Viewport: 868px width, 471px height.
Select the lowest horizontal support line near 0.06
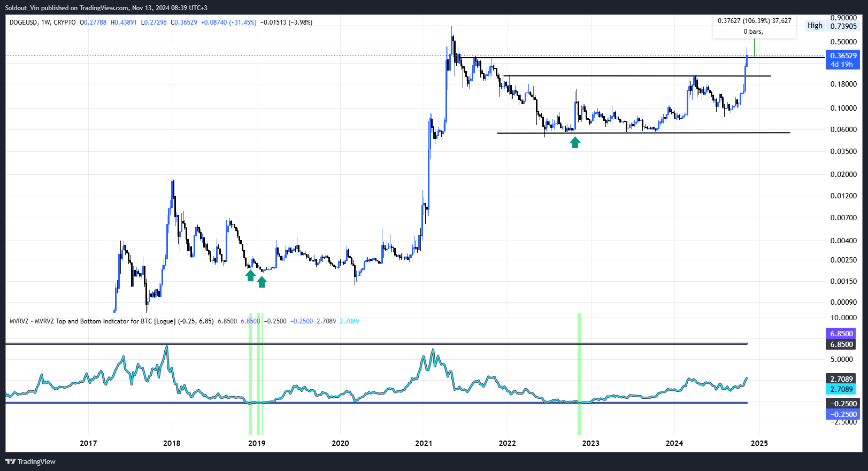pos(642,133)
